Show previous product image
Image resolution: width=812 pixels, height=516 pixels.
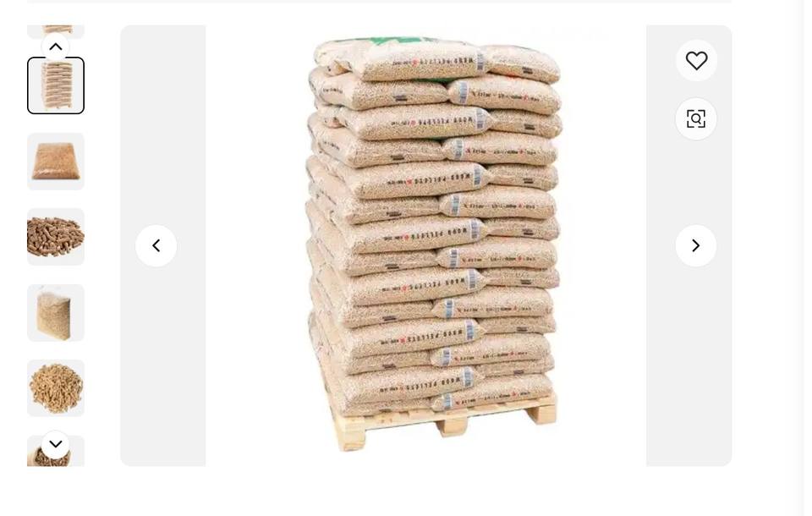[156, 245]
